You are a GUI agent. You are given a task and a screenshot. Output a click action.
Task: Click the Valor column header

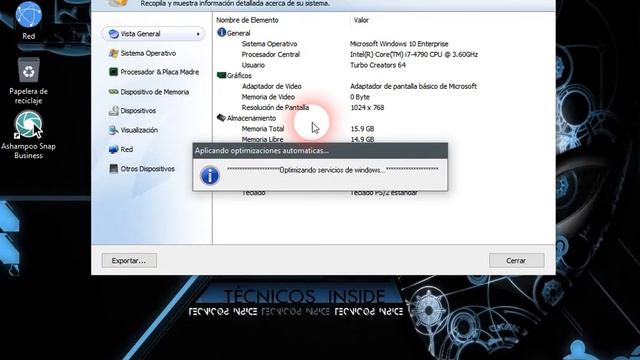pyautogui.click(x=361, y=20)
